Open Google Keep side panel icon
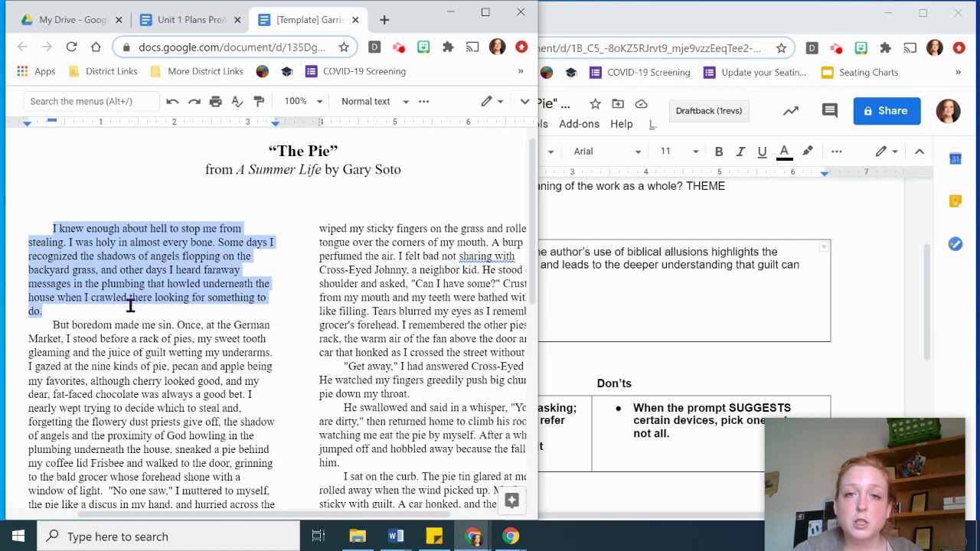Screen dimensions: 980x551 [955, 201]
